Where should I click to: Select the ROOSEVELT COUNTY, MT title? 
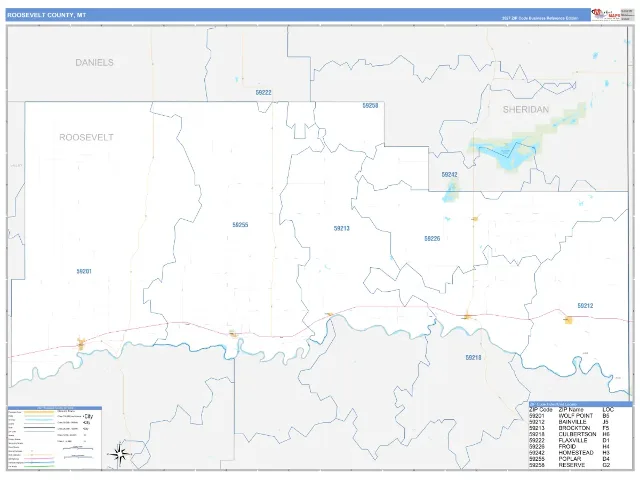point(47,15)
